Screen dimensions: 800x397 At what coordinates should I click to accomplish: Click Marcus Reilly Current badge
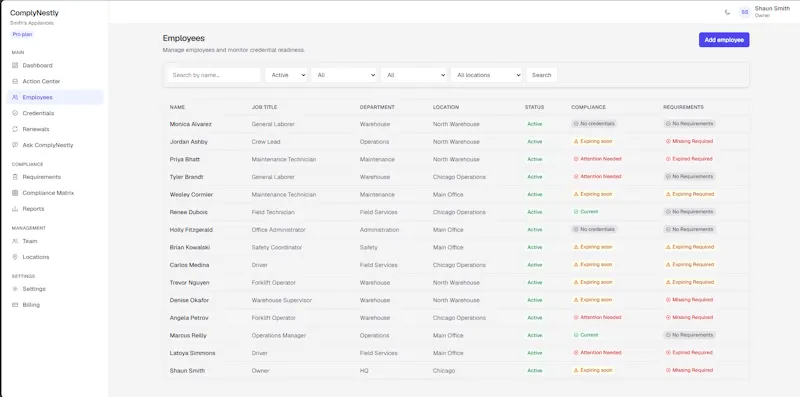coord(586,335)
